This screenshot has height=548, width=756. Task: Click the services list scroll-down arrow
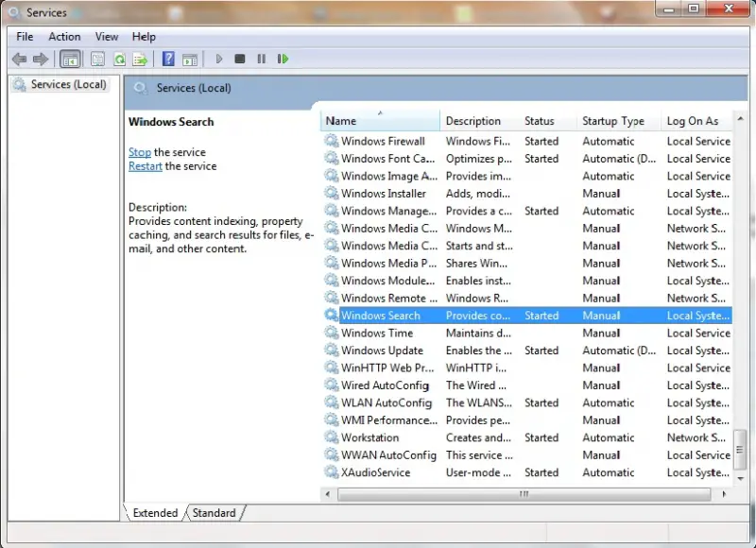coord(741,479)
